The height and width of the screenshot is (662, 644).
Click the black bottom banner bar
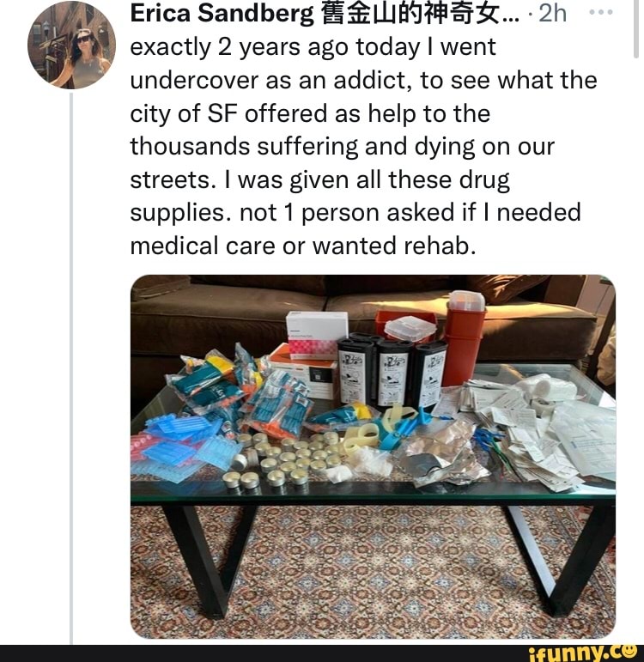click(x=322, y=653)
